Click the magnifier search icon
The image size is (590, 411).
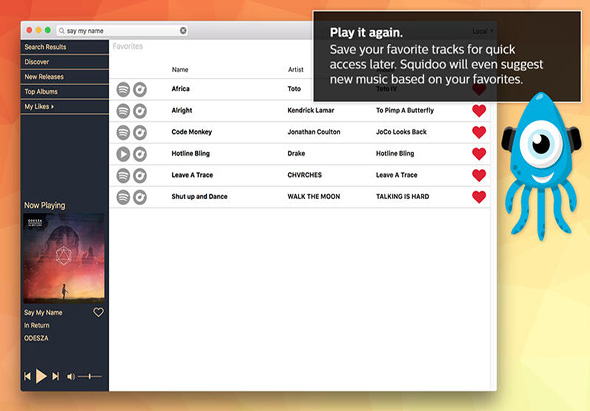(x=62, y=31)
